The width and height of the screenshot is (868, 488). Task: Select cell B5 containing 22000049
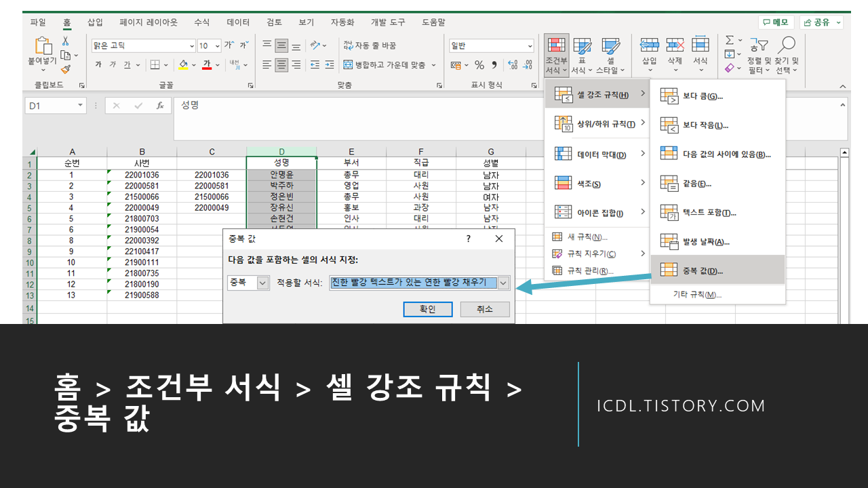142,208
